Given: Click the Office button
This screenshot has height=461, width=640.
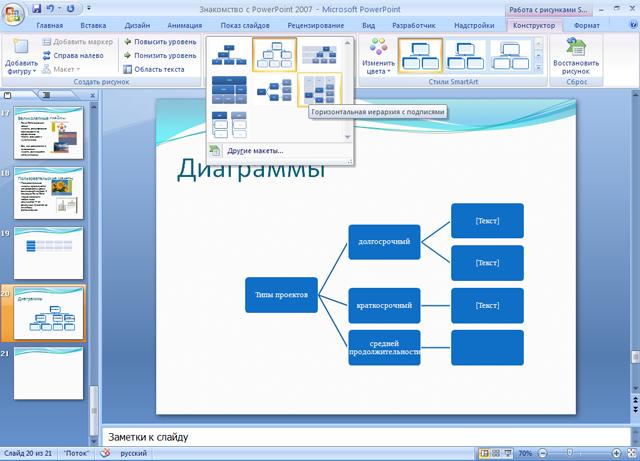Looking at the screenshot, I should [x=13, y=12].
